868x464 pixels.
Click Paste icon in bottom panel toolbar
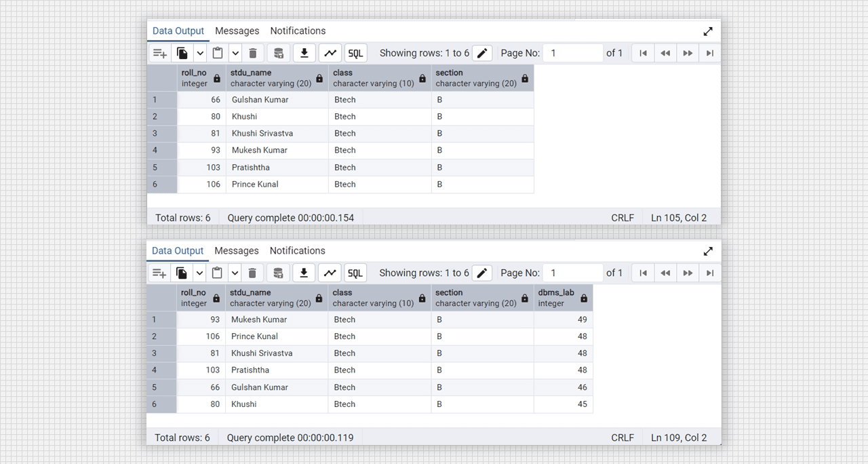tap(217, 273)
